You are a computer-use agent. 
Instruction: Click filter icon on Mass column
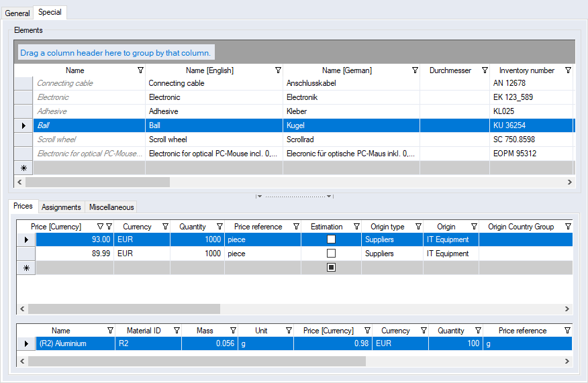[x=233, y=331]
